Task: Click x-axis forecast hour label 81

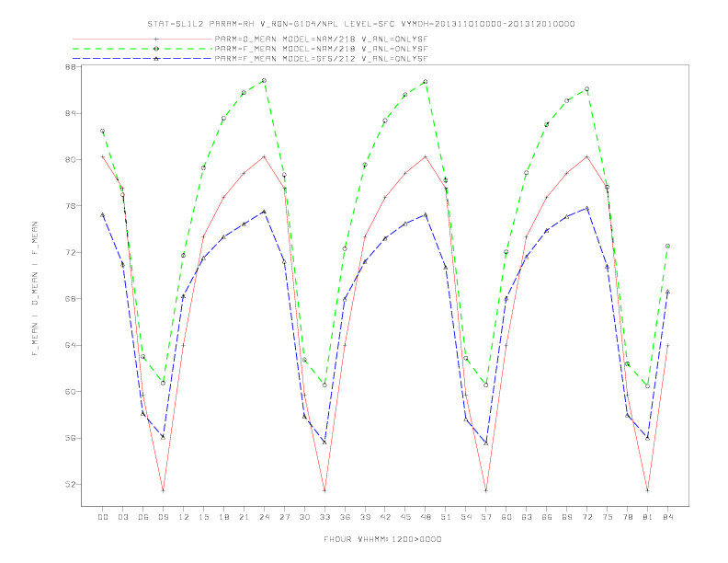Action: click(x=648, y=517)
